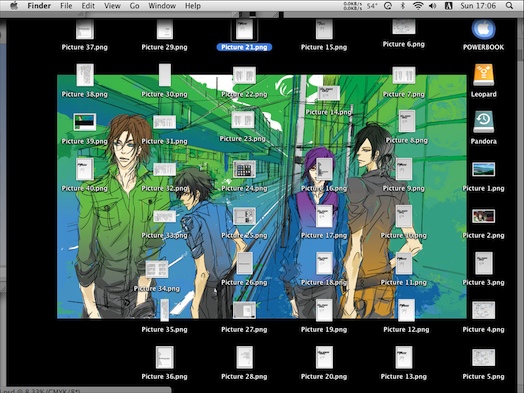Select the Picture 40.png file icon
Image resolution: width=524 pixels, height=393 pixels.
(85, 169)
